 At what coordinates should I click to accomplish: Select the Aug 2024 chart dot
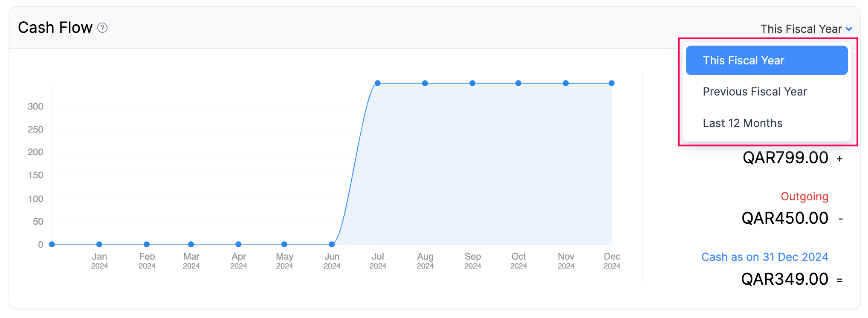[x=425, y=83]
